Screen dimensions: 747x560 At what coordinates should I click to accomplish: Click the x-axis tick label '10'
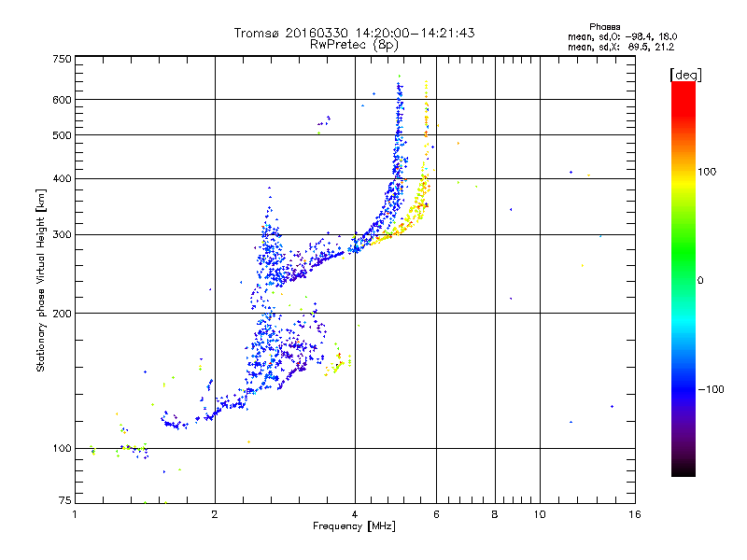tap(540, 514)
